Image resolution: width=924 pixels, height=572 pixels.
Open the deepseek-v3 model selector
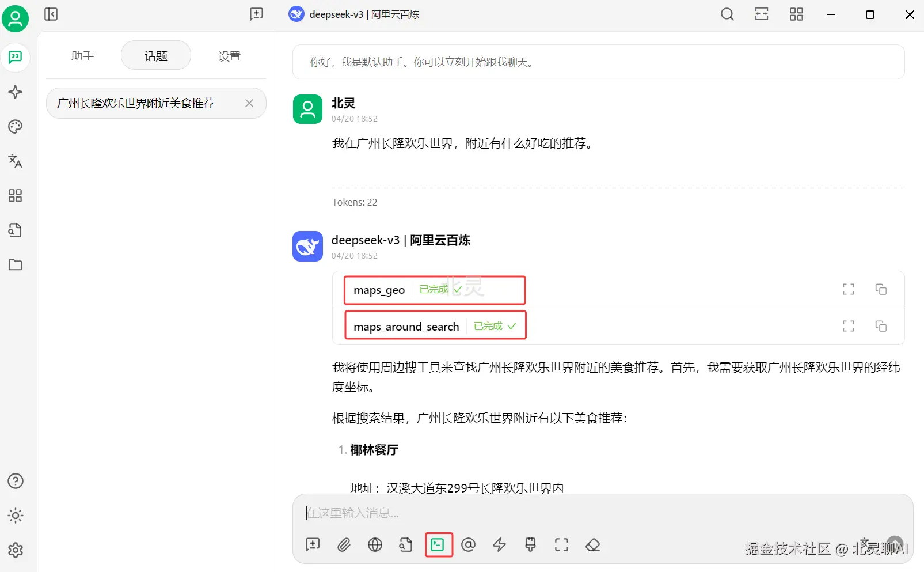point(354,14)
